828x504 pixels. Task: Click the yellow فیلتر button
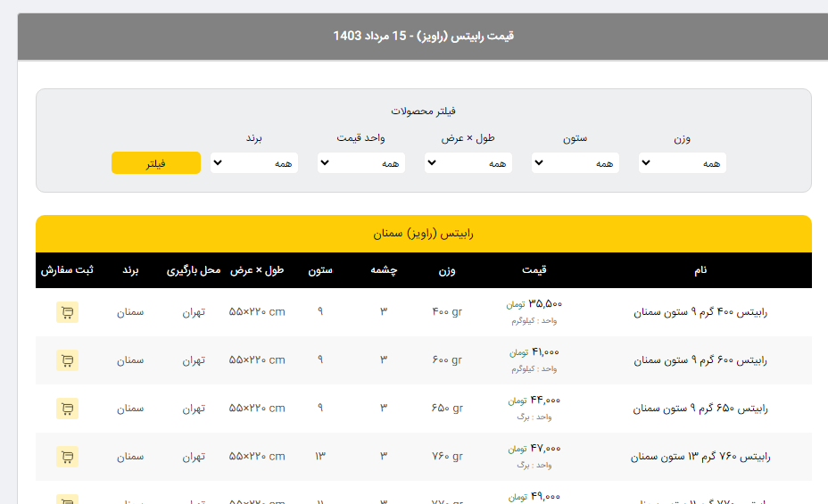coord(155,163)
